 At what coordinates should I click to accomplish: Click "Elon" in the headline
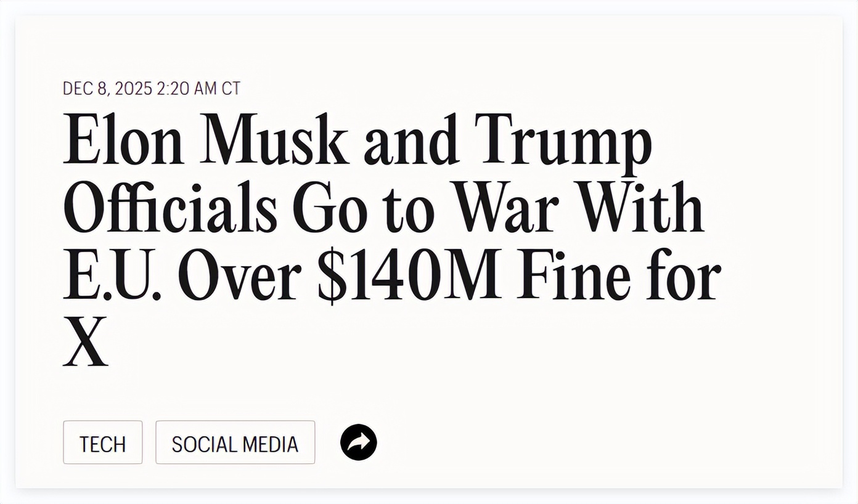[123, 139]
